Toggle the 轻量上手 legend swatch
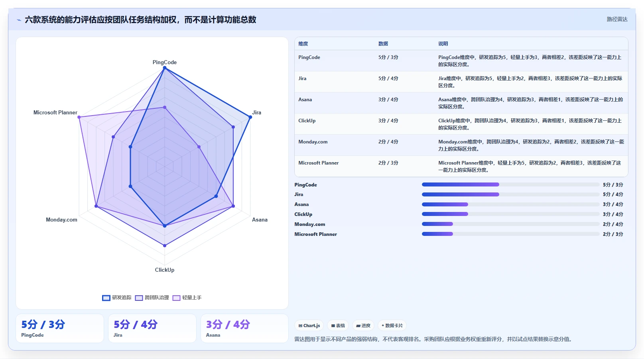The image size is (644, 359). pyautogui.click(x=176, y=298)
